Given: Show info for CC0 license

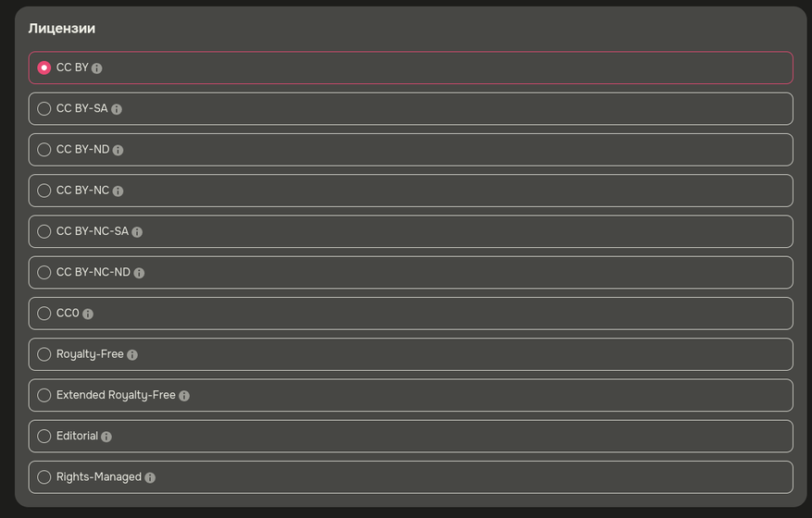Looking at the screenshot, I should 88,314.
